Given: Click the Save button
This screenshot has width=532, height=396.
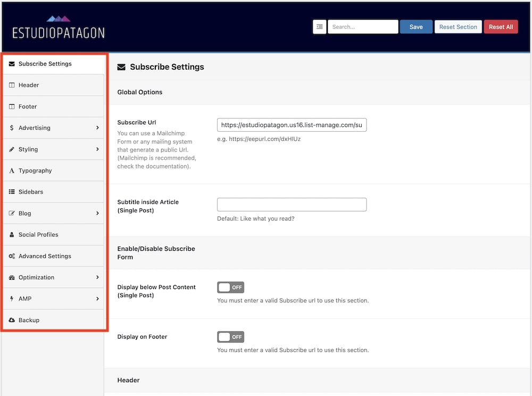Looking at the screenshot, I should click(416, 26).
